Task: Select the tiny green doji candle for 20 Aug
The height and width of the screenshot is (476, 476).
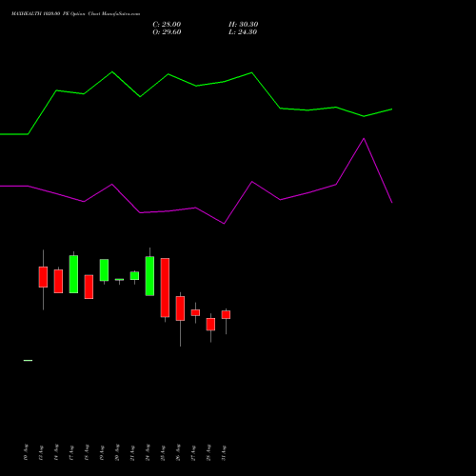Action: [119, 280]
